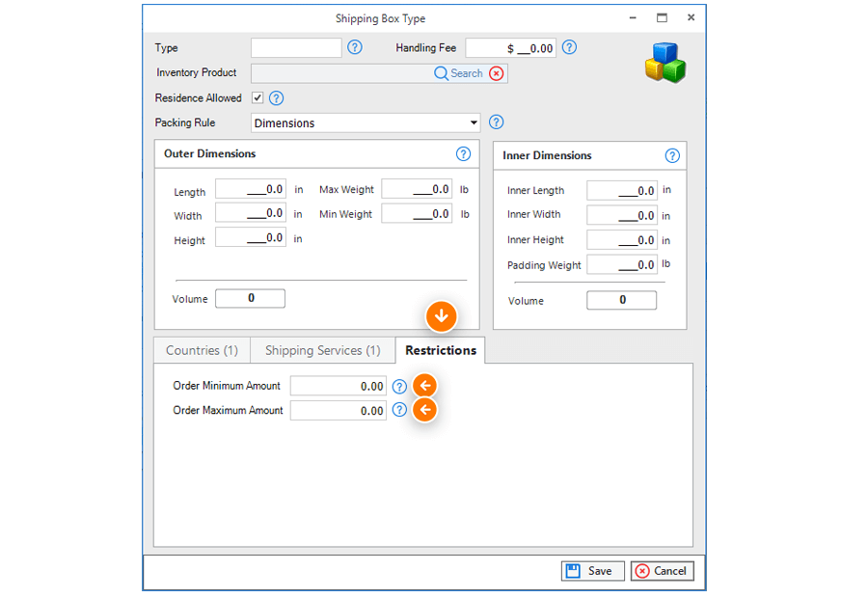Viewport: 868px width, 598px height.
Task: Click the Outer Dimensions Volume field
Action: [250, 298]
